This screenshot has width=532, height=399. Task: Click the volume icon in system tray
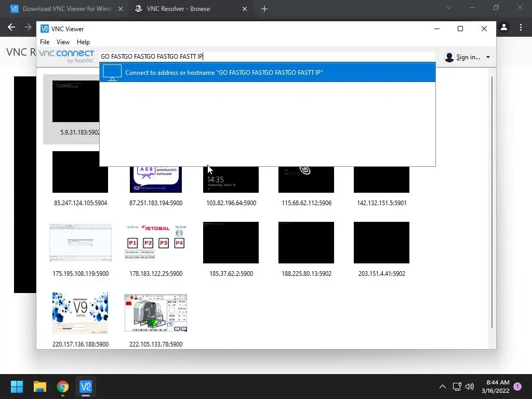470,387
